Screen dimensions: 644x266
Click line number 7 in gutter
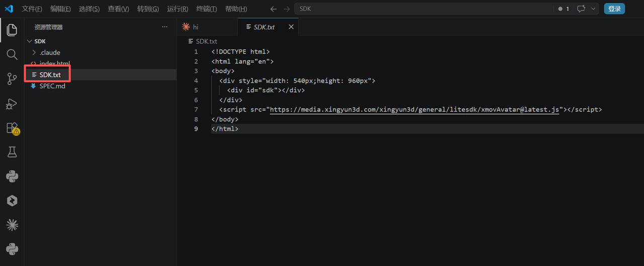tap(196, 109)
